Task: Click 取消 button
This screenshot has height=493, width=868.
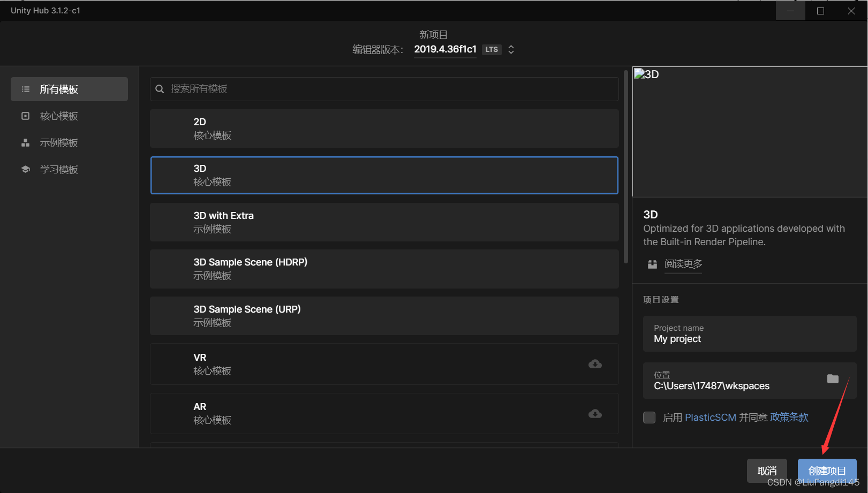Action: 767,471
